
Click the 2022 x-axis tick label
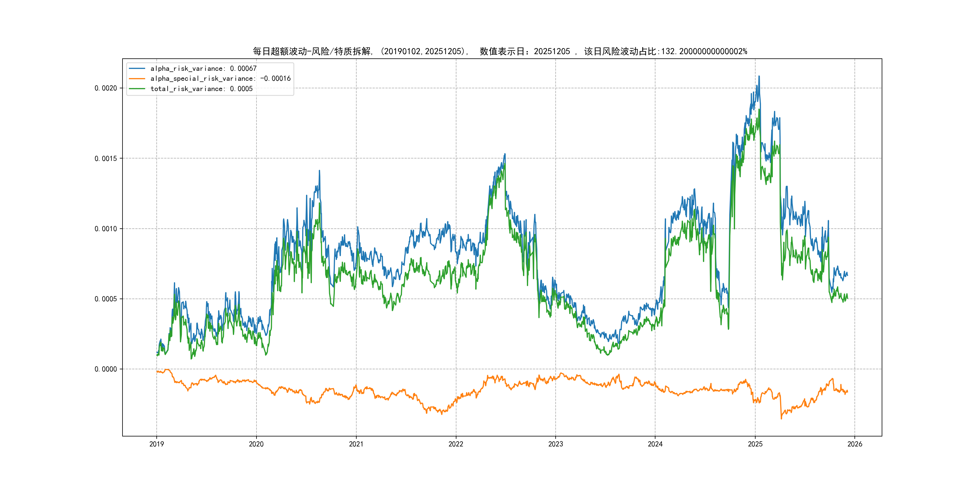(x=456, y=444)
